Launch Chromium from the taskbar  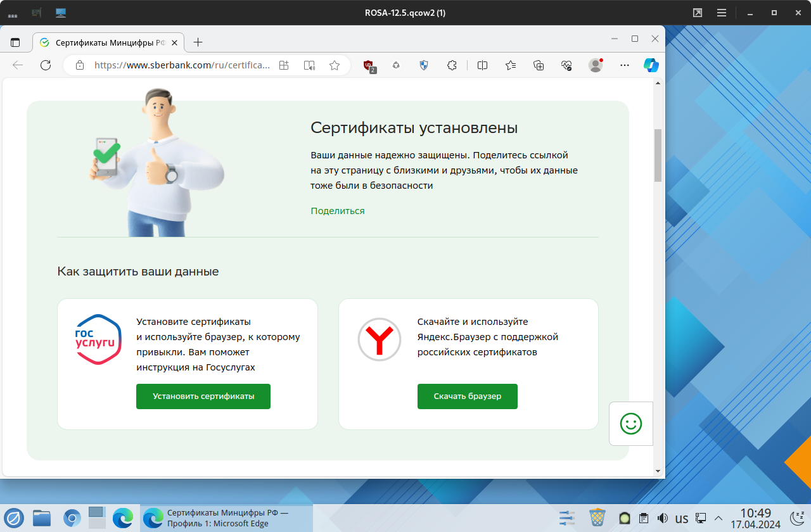(72, 518)
